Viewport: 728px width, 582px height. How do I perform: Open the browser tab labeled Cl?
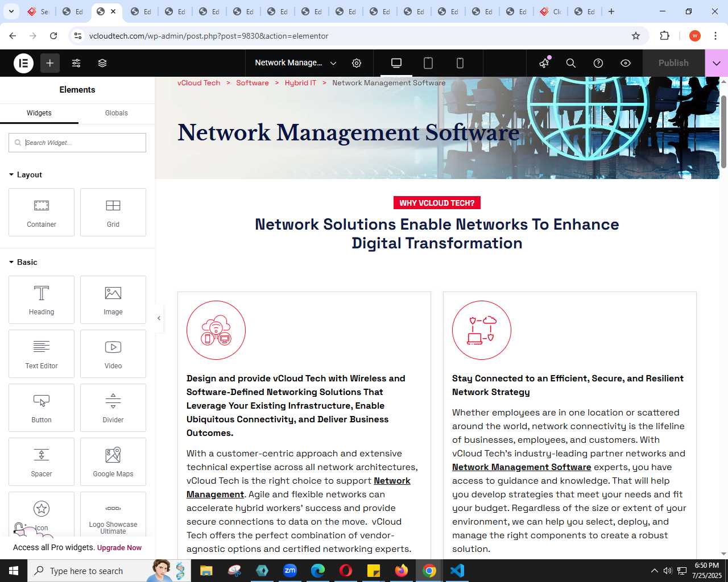[x=551, y=11]
